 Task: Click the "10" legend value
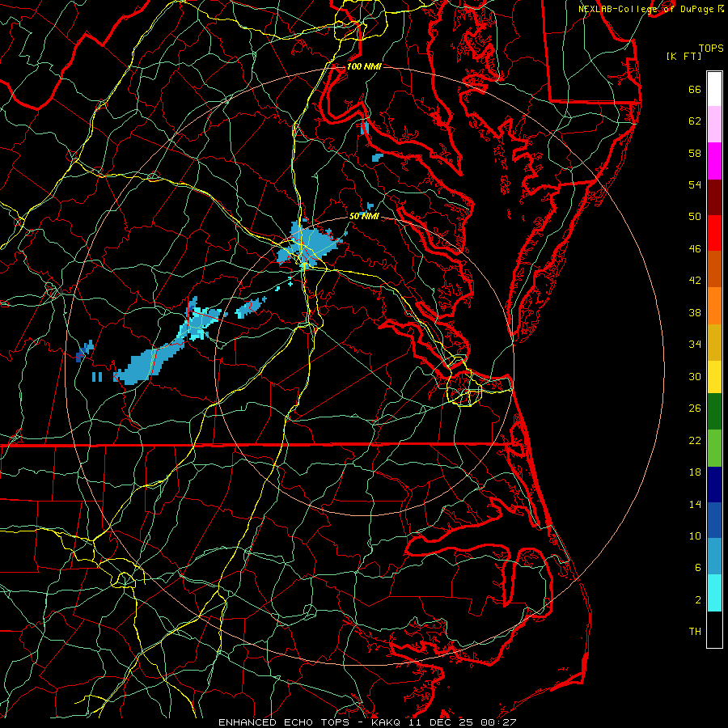pyautogui.click(x=695, y=536)
